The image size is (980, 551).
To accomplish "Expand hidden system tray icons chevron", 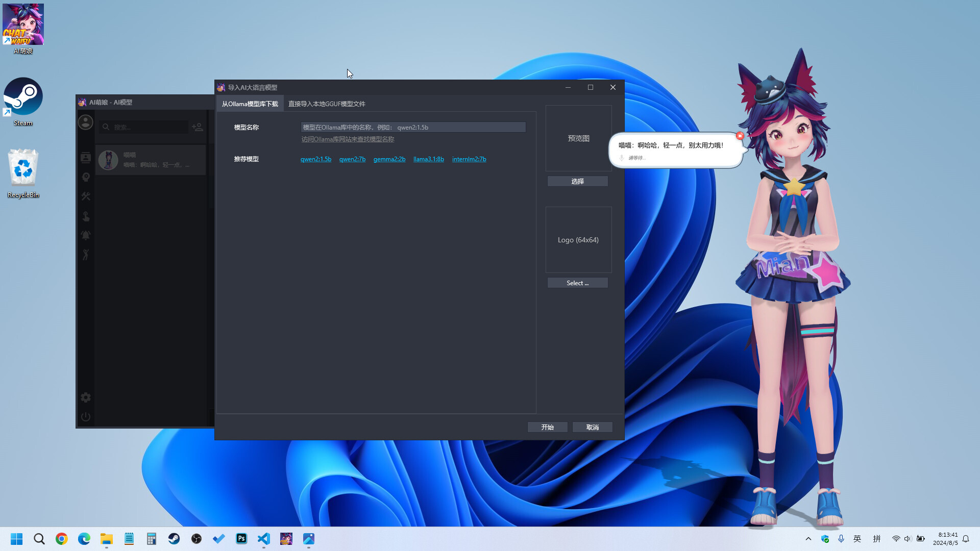I will click(x=808, y=539).
